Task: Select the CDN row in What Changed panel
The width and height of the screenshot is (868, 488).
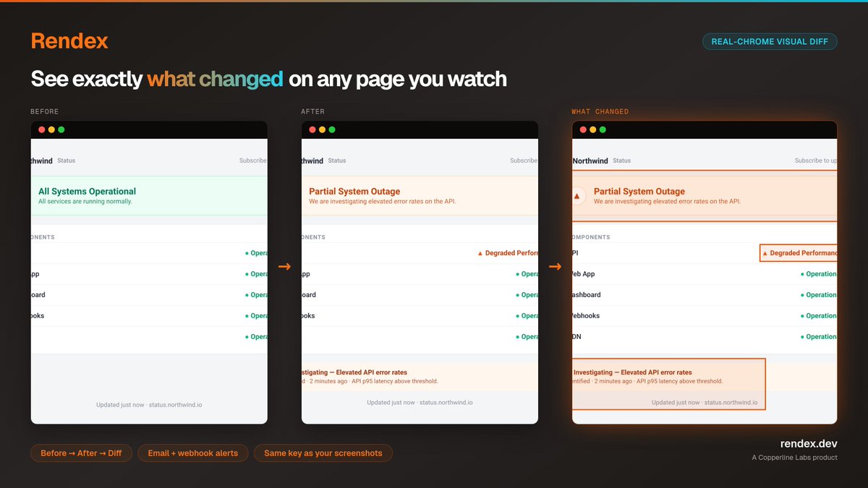Action: [705, 337]
